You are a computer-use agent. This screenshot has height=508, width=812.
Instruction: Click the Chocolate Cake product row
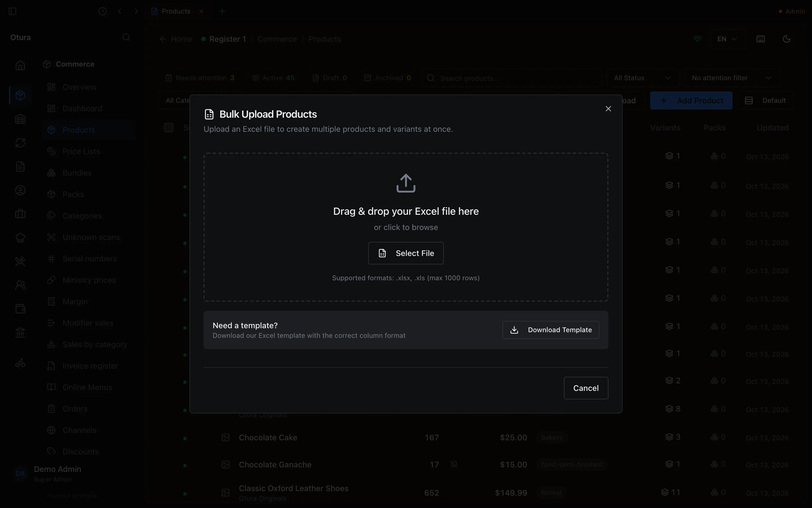coord(476,438)
